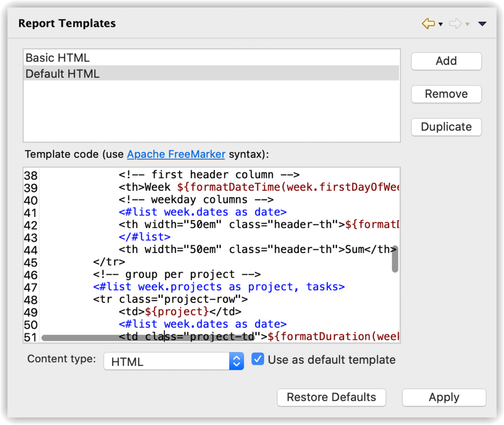The height and width of the screenshot is (425, 504).
Task: Click the vertical scrollbar in code editor
Action: coord(395,259)
